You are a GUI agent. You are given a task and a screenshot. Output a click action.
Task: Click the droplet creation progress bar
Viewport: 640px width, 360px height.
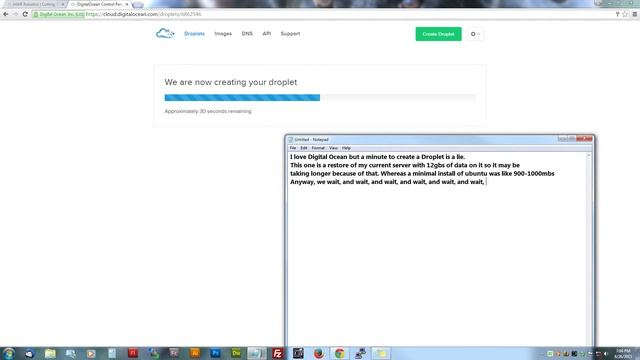[x=320, y=98]
